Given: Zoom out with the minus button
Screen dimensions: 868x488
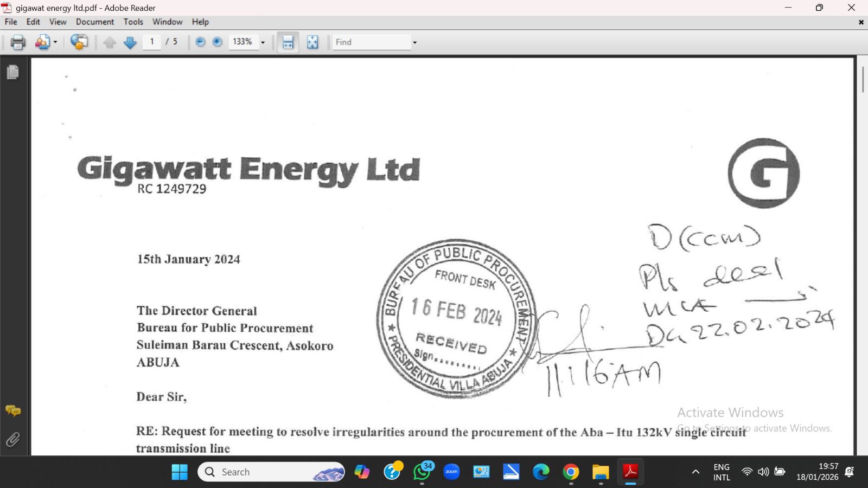Looking at the screenshot, I should click(200, 42).
